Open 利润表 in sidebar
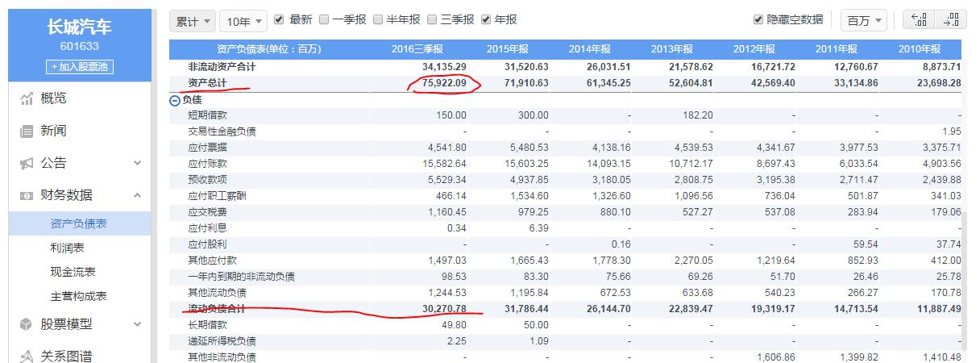The width and height of the screenshot is (980, 363). click(68, 248)
